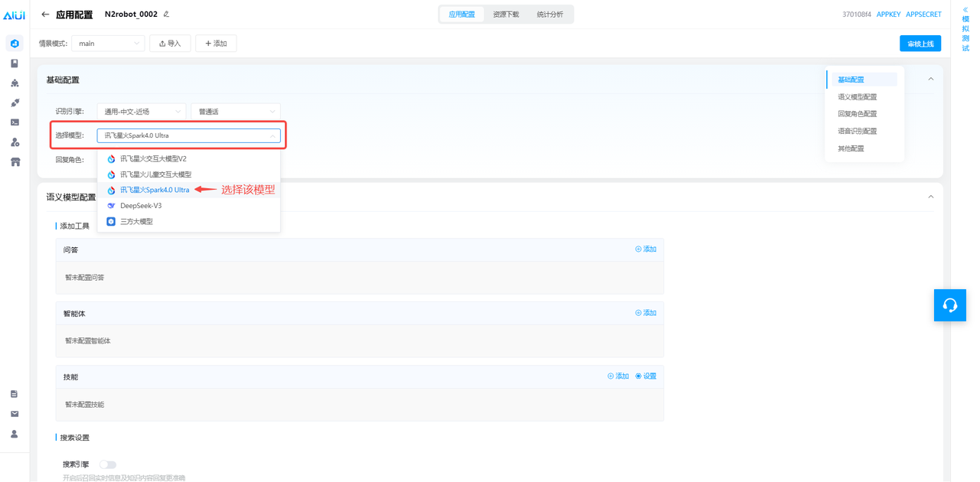The height and width of the screenshot is (482, 980).
Task: Choose 讯飞星火交互大模型V2 from the model list
Action: point(188,159)
